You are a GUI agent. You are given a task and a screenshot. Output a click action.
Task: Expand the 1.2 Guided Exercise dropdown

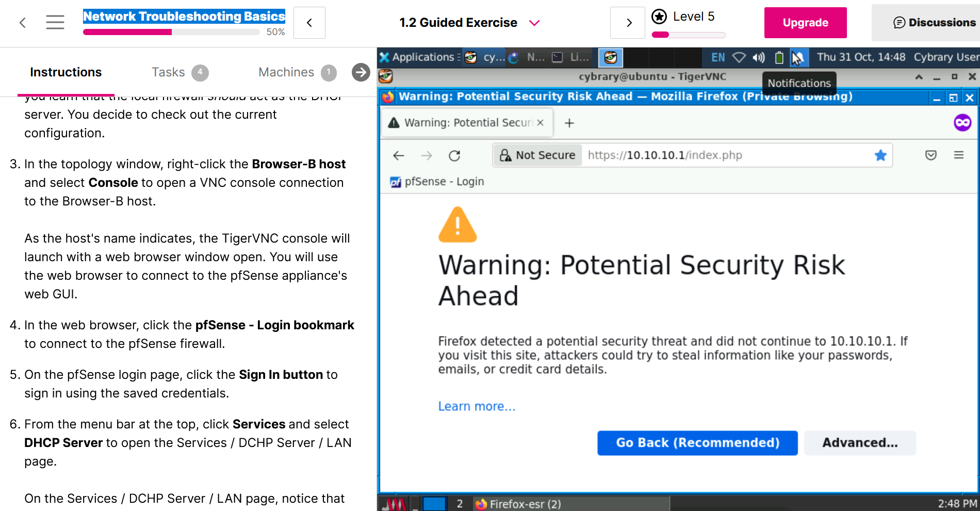click(x=534, y=23)
